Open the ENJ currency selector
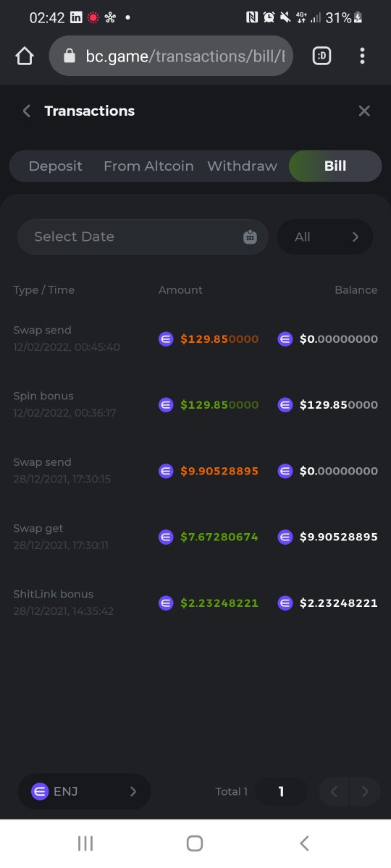This screenshot has width=391, height=868. pos(84,791)
